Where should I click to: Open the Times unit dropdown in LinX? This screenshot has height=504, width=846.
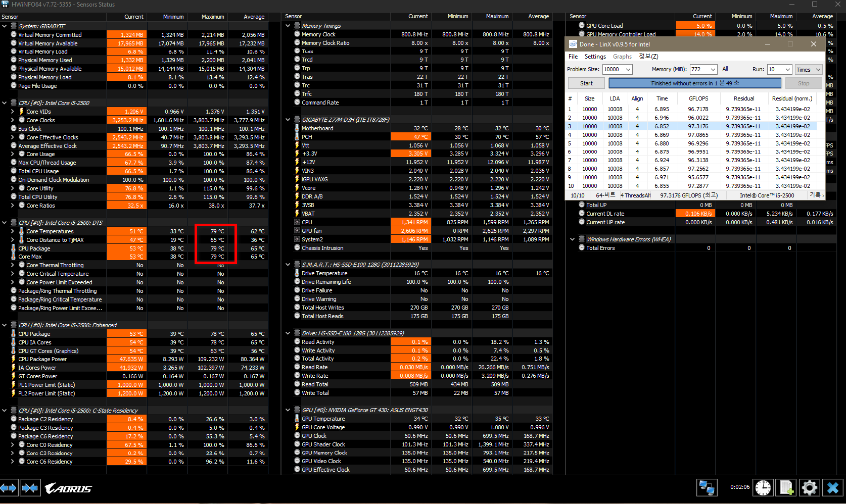coord(818,69)
